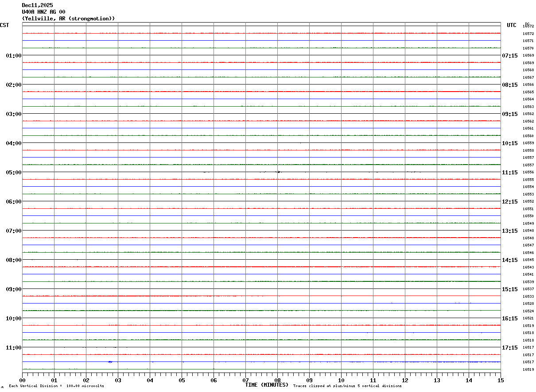
Task: Select the 02:00 CST row label
Action: 14,85
